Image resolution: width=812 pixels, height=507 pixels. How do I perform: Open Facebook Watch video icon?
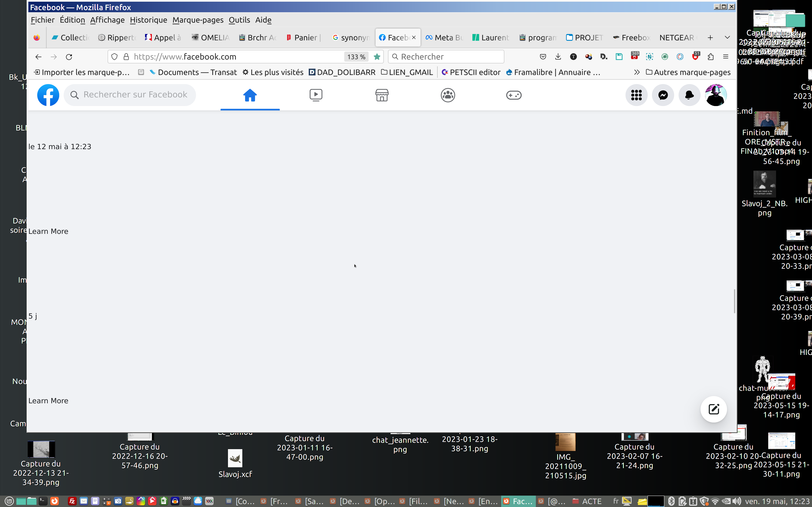pos(316,95)
